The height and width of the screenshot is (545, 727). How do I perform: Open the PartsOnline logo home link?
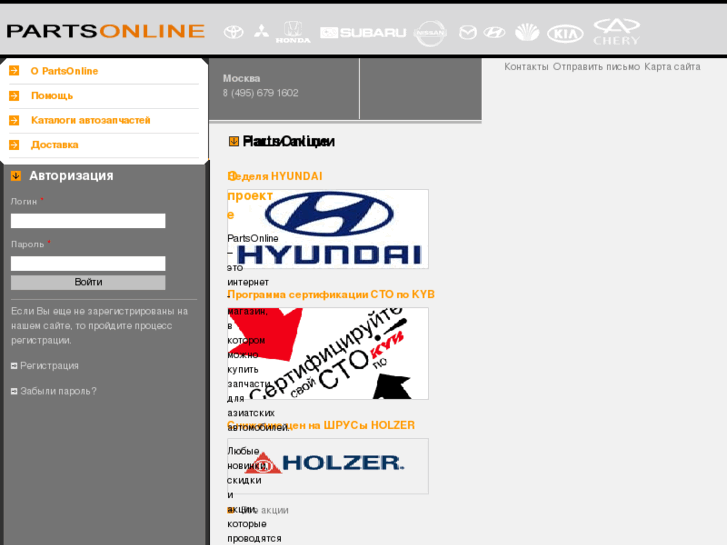105,31
